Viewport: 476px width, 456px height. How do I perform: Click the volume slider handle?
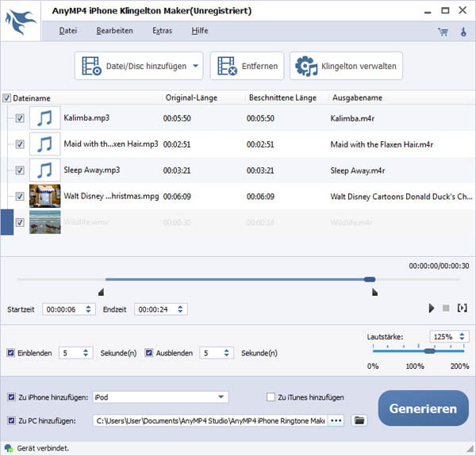[x=429, y=351]
